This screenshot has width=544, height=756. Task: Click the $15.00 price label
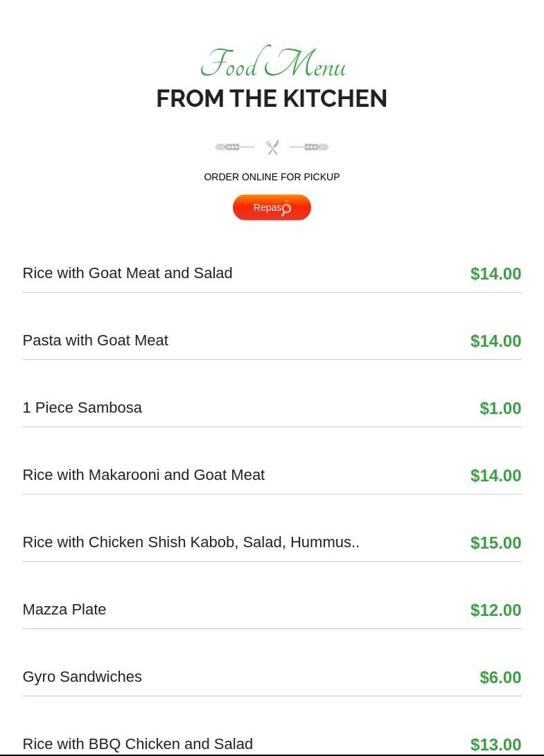(x=495, y=543)
